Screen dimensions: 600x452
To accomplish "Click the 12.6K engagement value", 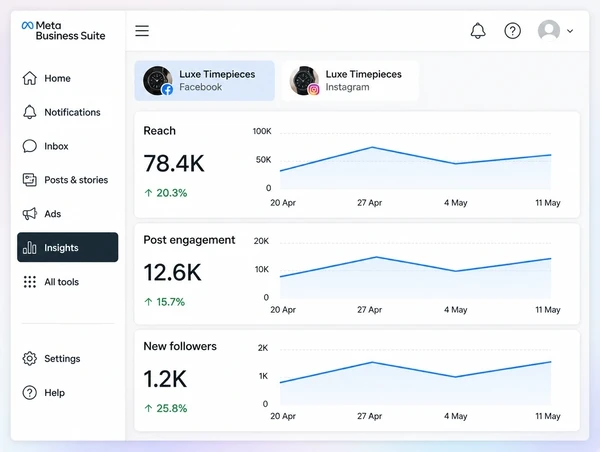I will pyautogui.click(x=173, y=273).
